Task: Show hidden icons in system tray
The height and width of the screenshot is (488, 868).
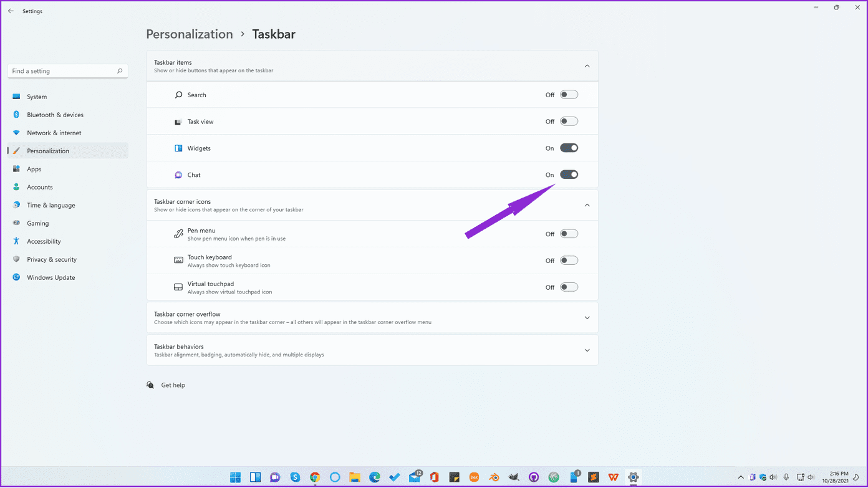Action: point(741,477)
